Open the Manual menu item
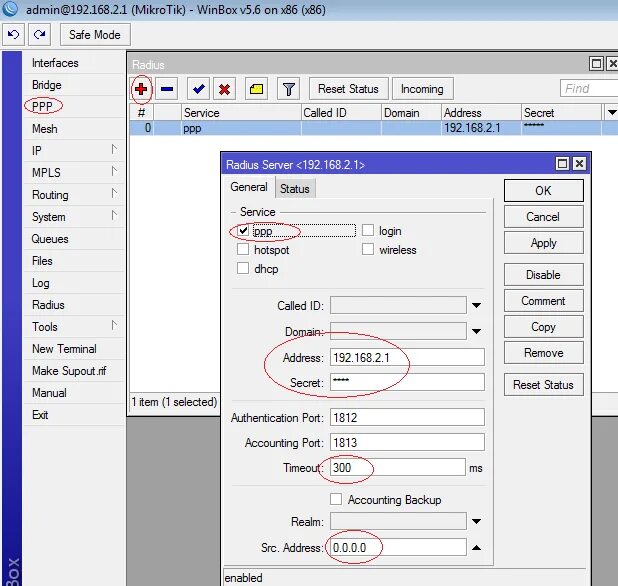This screenshot has height=586, width=618. coord(49,393)
